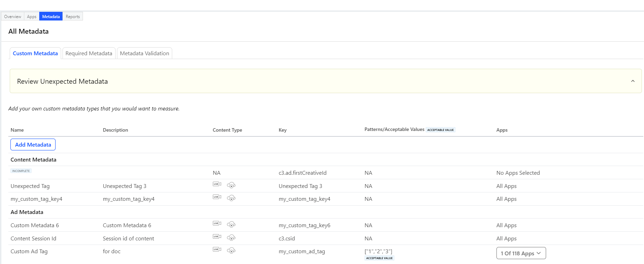Click Live icon for Custom Ad Tag
The width and height of the screenshot is (644, 264).
click(x=217, y=249)
